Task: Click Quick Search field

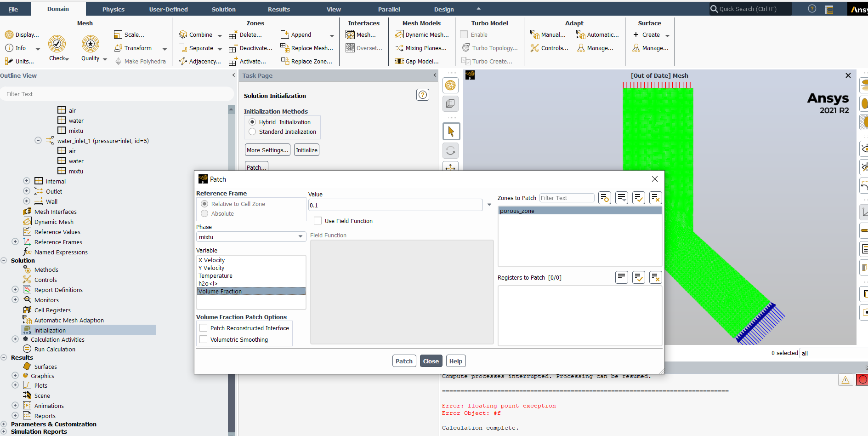Action: tap(751, 9)
